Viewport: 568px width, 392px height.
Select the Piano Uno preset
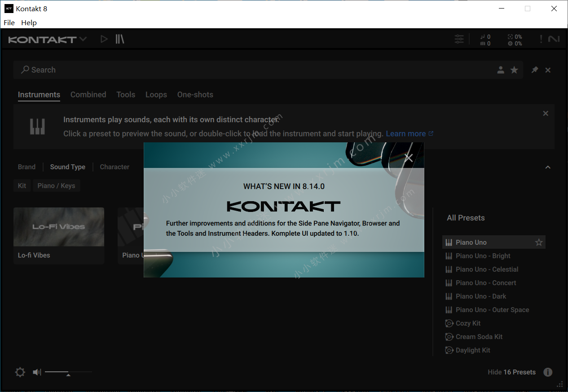[x=494, y=242]
